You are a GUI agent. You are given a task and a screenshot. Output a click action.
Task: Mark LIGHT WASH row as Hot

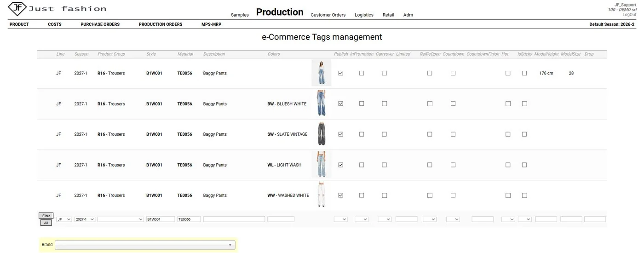(x=508, y=165)
